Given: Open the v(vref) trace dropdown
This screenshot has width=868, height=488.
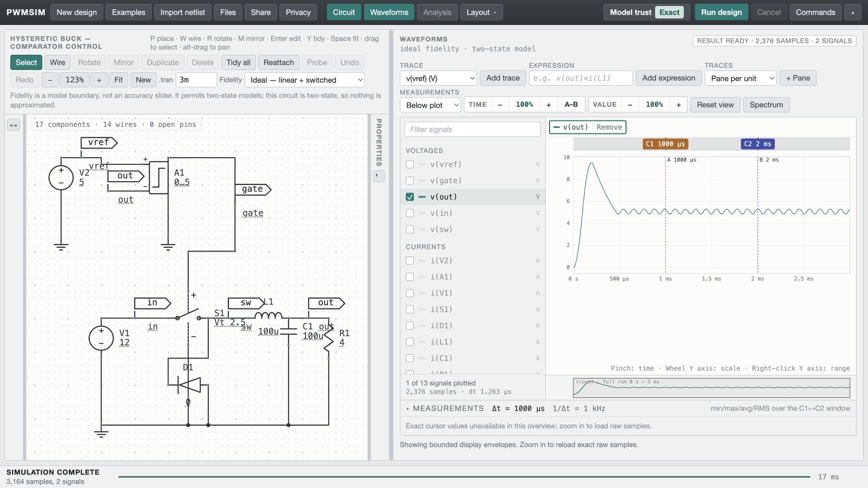Looking at the screenshot, I should [438, 78].
